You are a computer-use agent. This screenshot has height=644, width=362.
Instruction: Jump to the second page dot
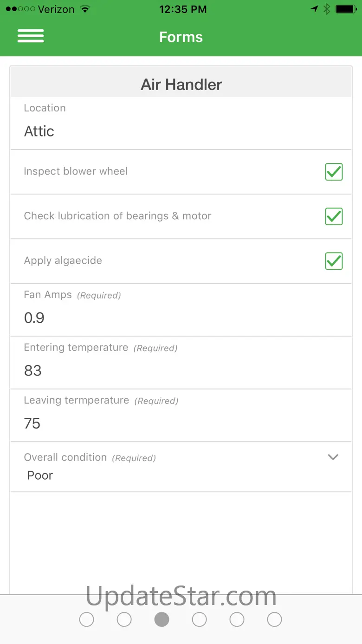124,619
